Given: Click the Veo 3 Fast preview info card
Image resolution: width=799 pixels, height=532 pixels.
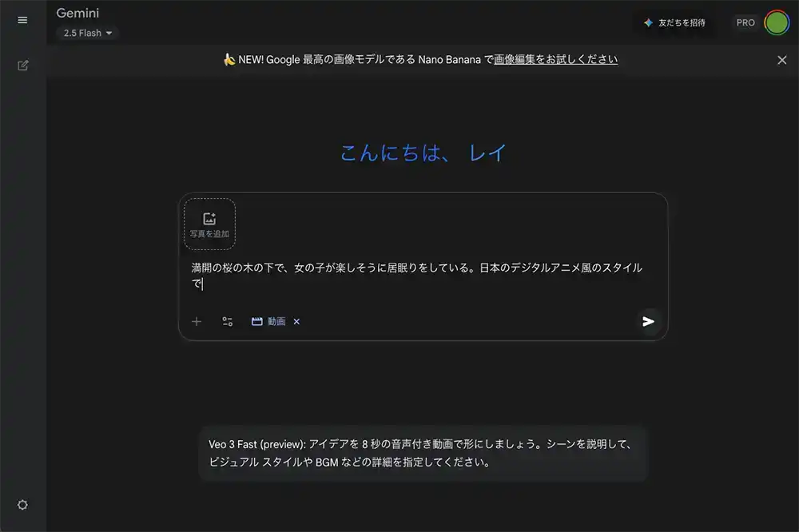Looking at the screenshot, I should [x=422, y=454].
